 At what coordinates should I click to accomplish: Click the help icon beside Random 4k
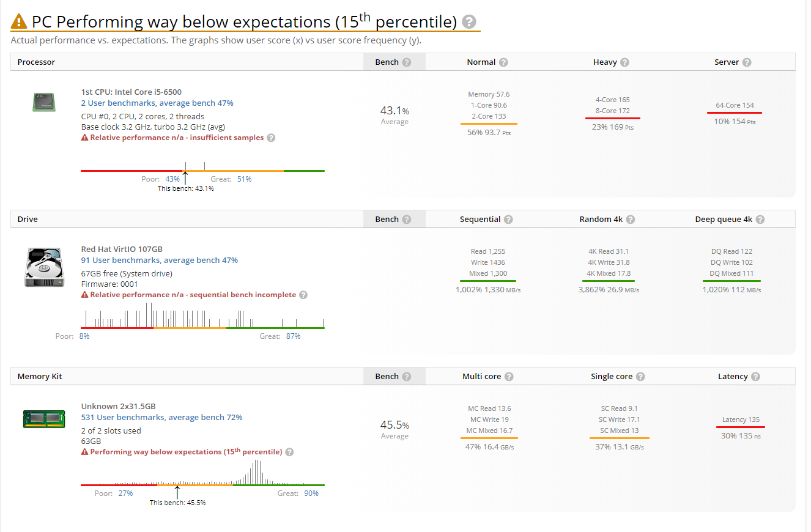coord(630,220)
